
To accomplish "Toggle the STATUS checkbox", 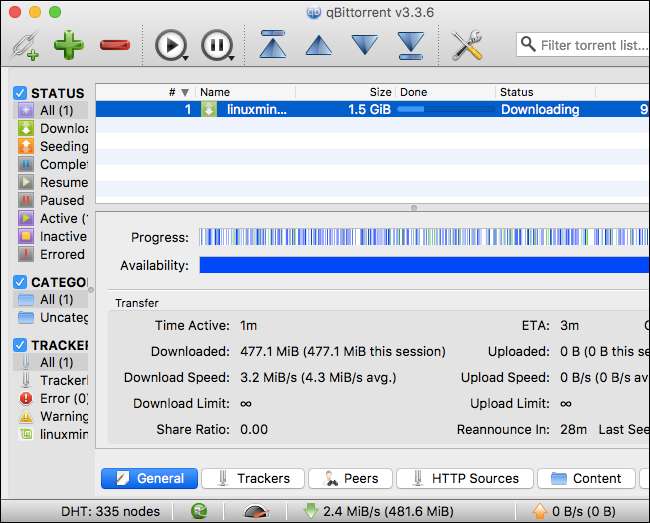I will (19, 93).
